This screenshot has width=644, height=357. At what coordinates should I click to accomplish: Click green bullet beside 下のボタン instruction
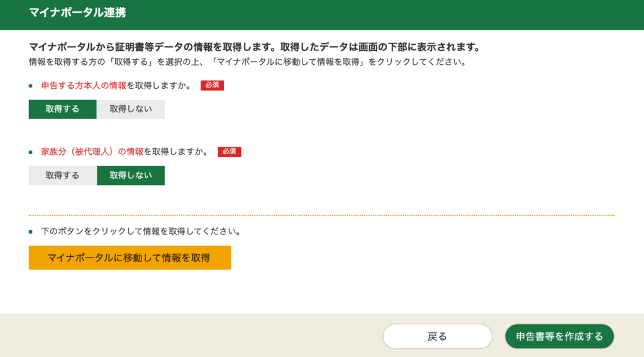pos(31,232)
